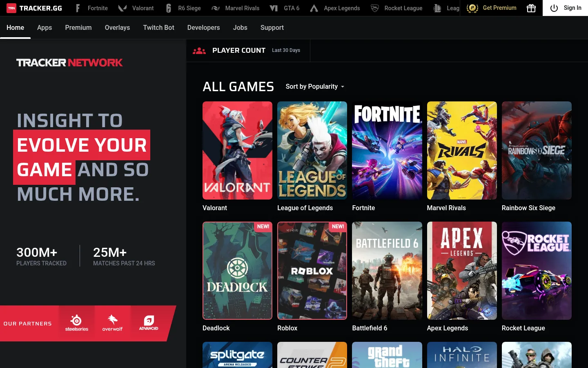Image resolution: width=588 pixels, height=368 pixels.
Task: Select the Developers tab
Action: (204, 28)
